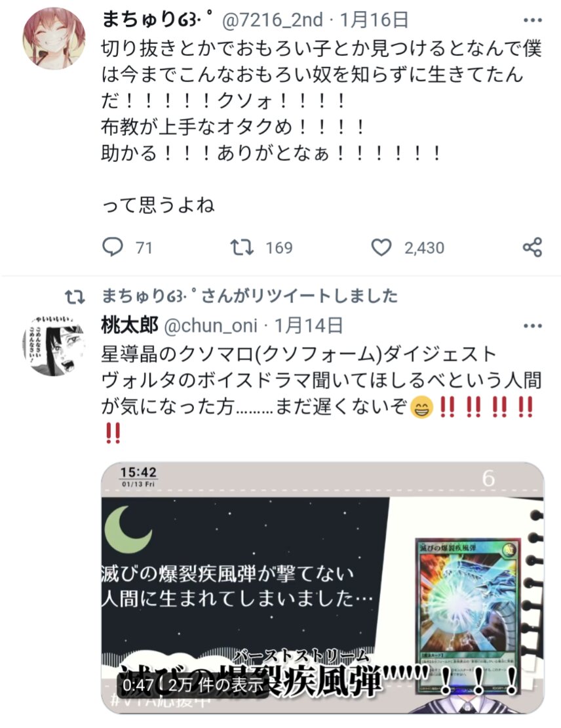561x728 pixels.
Task: Play the embedded video thumbnail
Action: [322, 588]
